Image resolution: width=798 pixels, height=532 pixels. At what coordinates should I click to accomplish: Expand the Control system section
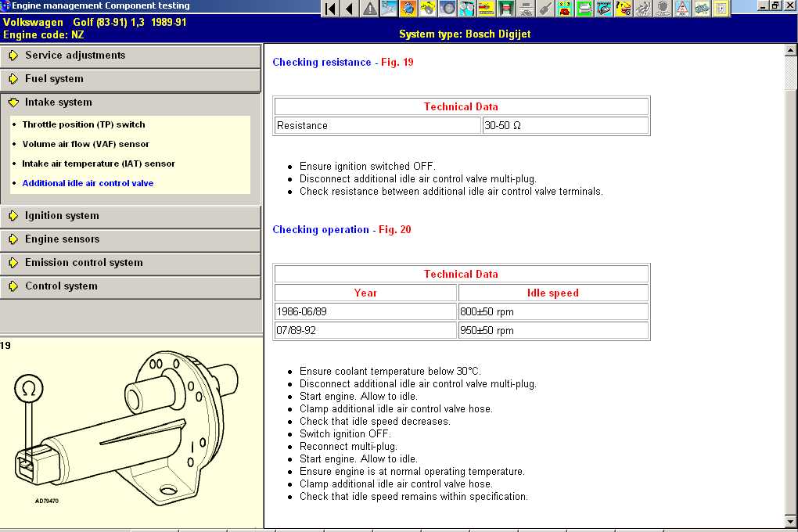(x=131, y=286)
